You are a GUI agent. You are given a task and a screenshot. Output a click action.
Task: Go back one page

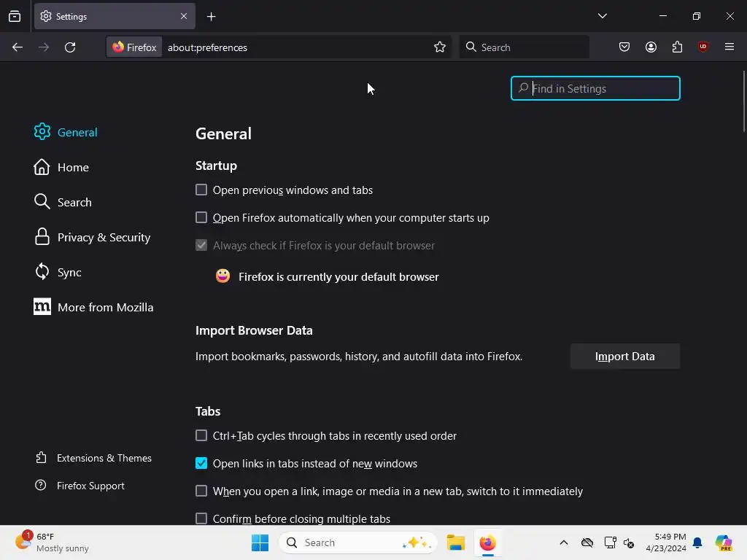[18, 47]
